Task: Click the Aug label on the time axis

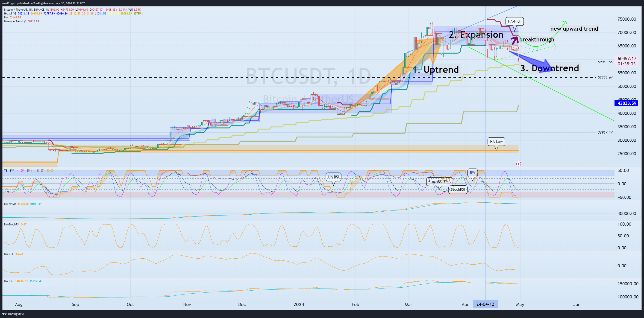Action: 19,304
